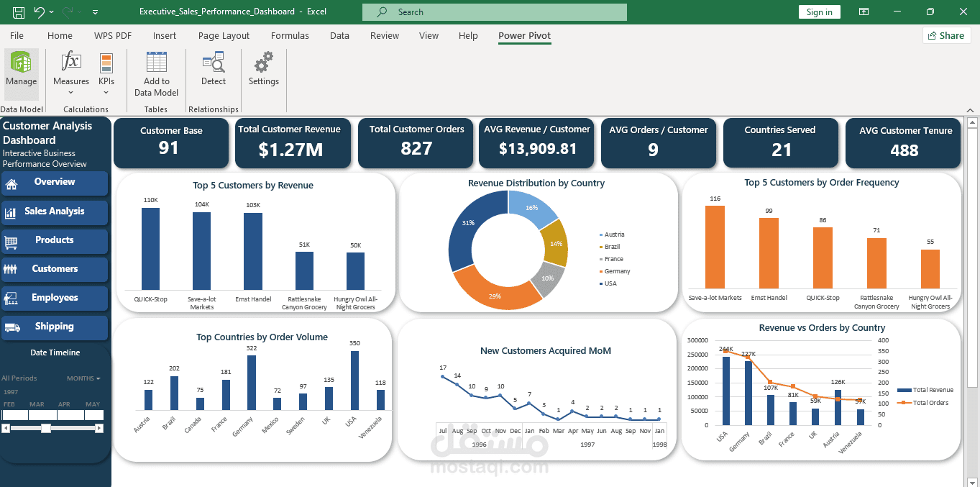
Task: Click the Share button
Action: point(946,35)
